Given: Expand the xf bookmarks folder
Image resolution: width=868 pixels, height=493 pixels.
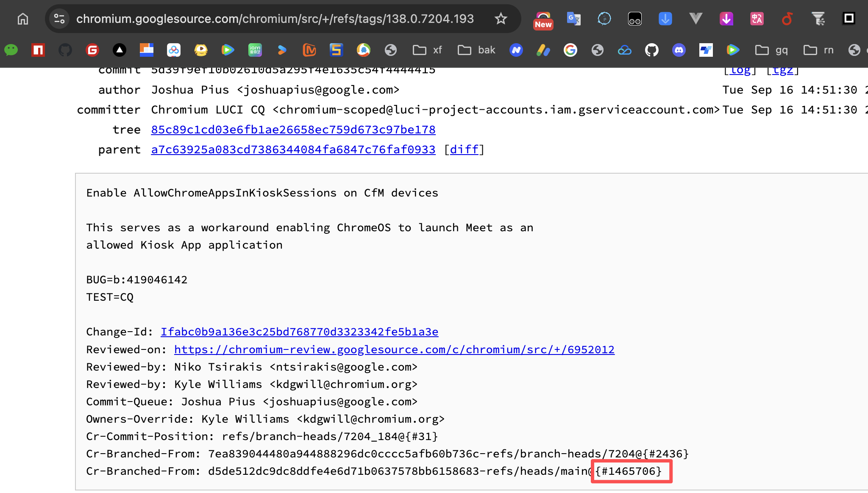Looking at the screenshot, I should 427,50.
